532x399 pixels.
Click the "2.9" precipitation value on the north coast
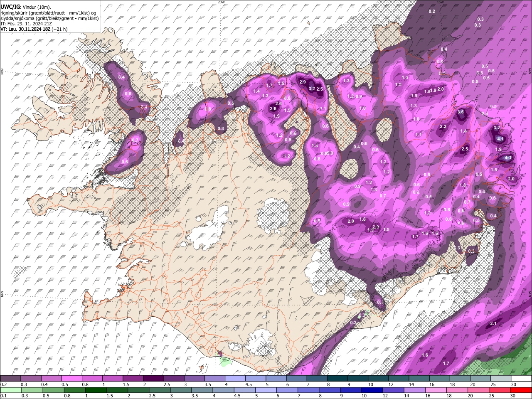click(x=303, y=82)
